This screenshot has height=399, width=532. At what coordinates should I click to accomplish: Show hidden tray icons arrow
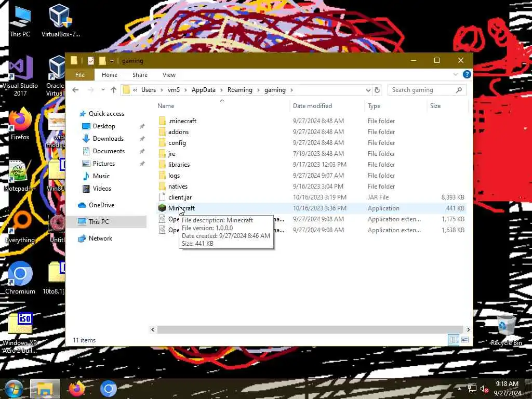tap(459, 389)
